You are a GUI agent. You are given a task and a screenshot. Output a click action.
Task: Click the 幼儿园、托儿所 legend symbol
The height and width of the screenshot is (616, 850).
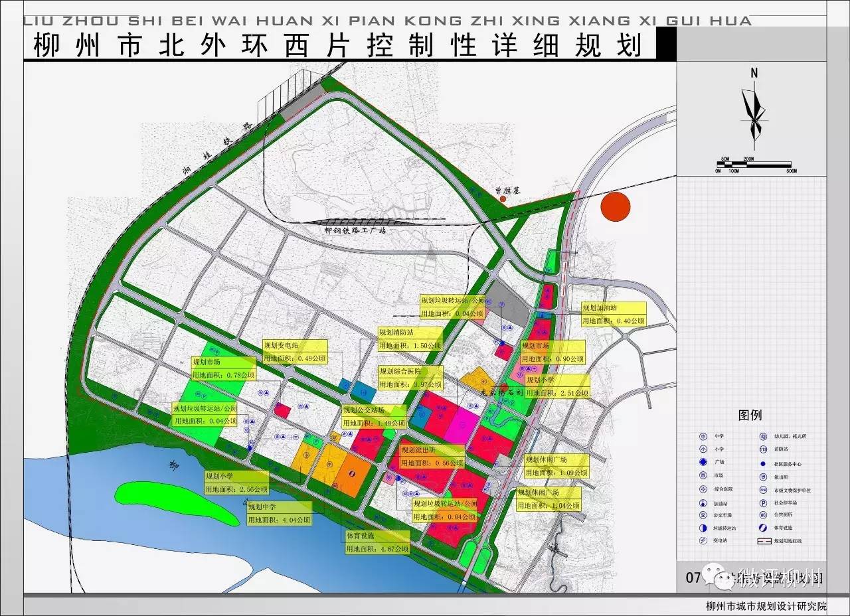pyautogui.click(x=764, y=437)
